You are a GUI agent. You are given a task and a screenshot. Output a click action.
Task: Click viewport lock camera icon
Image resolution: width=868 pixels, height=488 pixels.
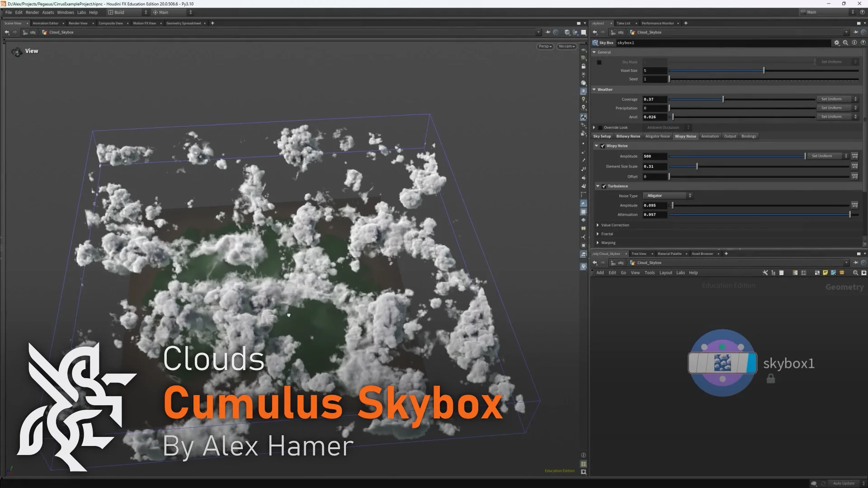coord(584,66)
